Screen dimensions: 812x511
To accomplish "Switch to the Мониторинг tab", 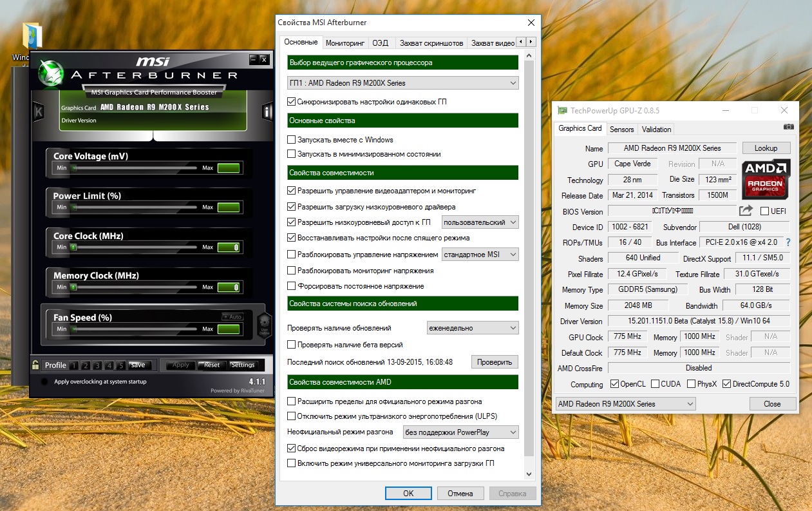I will point(345,43).
